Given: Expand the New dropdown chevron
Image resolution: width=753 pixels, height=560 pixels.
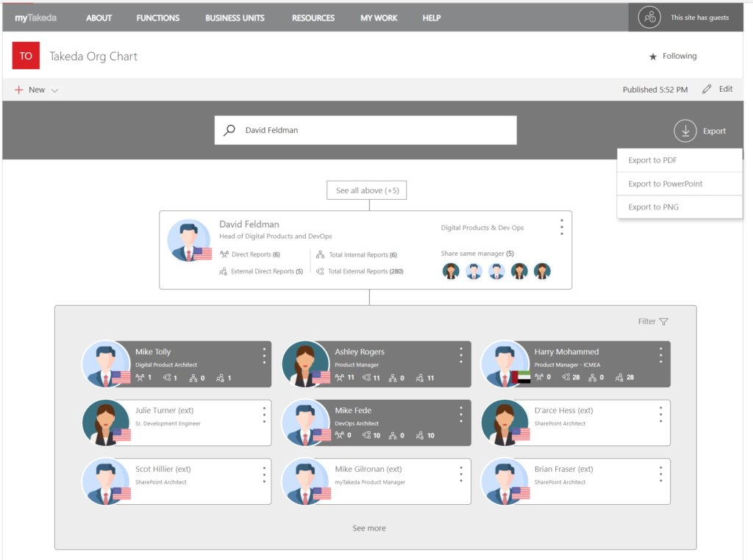Looking at the screenshot, I should point(54,90).
